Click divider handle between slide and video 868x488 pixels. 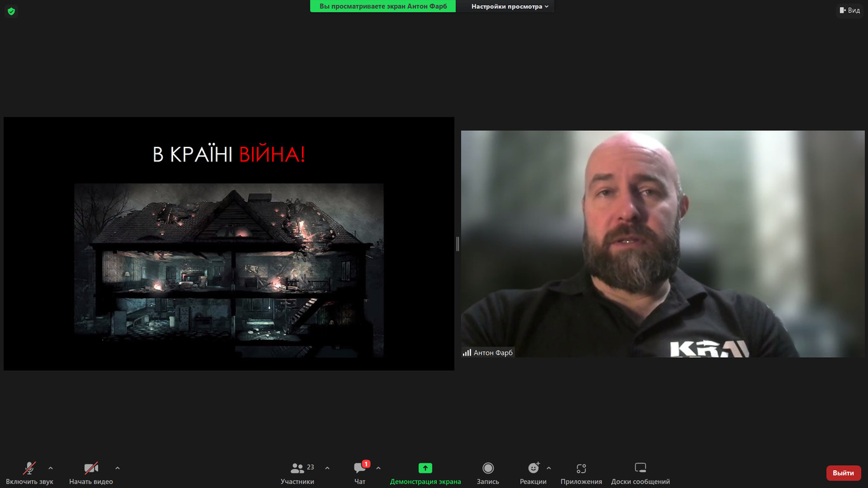(x=457, y=243)
